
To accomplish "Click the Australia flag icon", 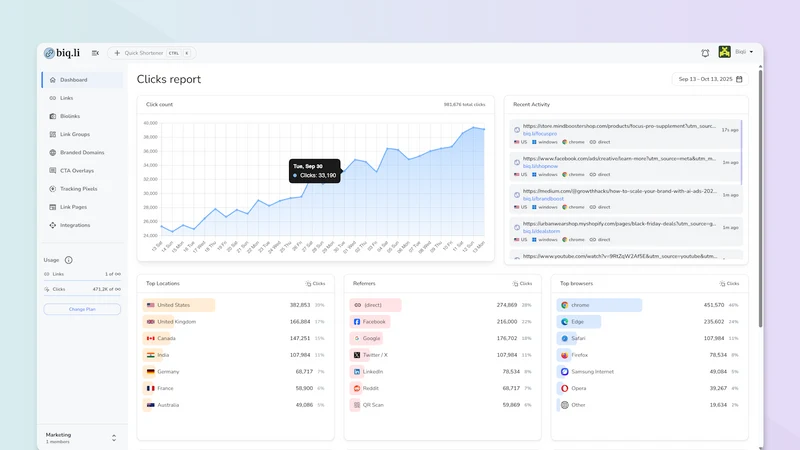I will click(151, 405).
